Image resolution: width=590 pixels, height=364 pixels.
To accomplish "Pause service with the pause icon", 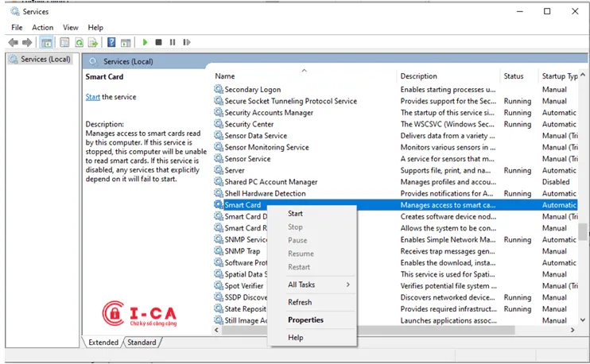I will pyautogui.click(x=173, y=42).
